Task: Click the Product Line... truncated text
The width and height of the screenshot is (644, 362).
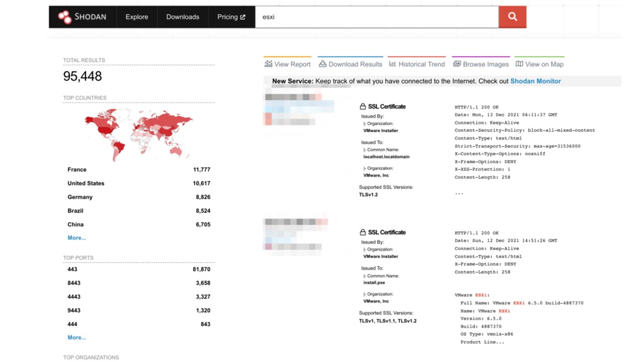Action: (482, 342)
